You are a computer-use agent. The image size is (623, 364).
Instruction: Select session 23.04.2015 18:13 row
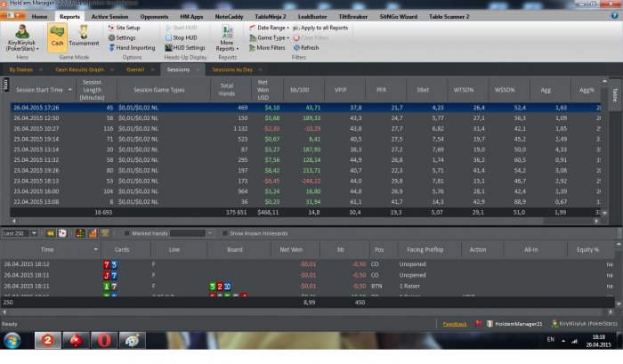pos(305,181)
